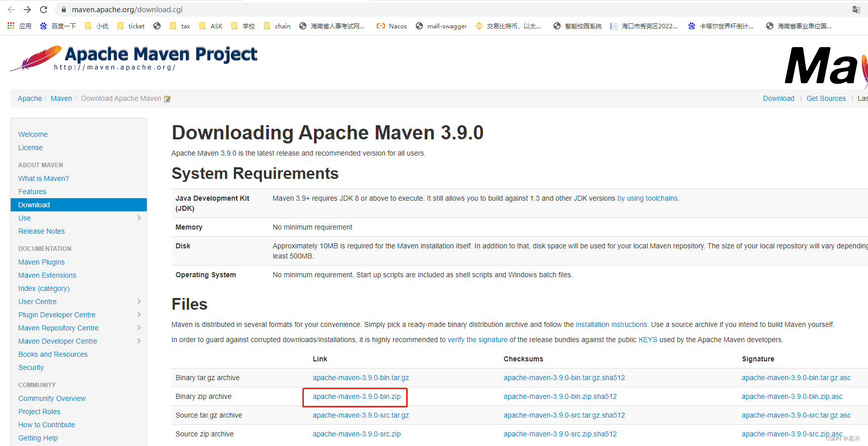This screenshot has height=446, width=868.
Task: Click the translate page icon in address bar
Action: (856, 10)
